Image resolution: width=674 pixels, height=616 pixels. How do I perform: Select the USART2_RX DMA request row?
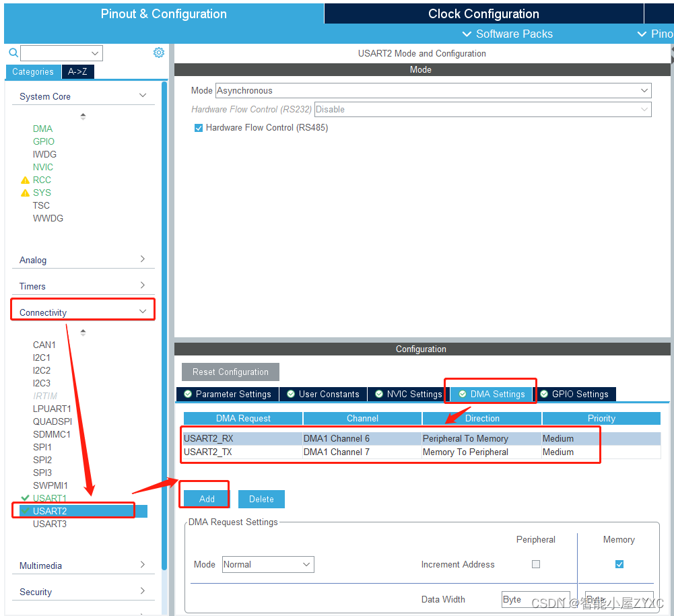422,438
